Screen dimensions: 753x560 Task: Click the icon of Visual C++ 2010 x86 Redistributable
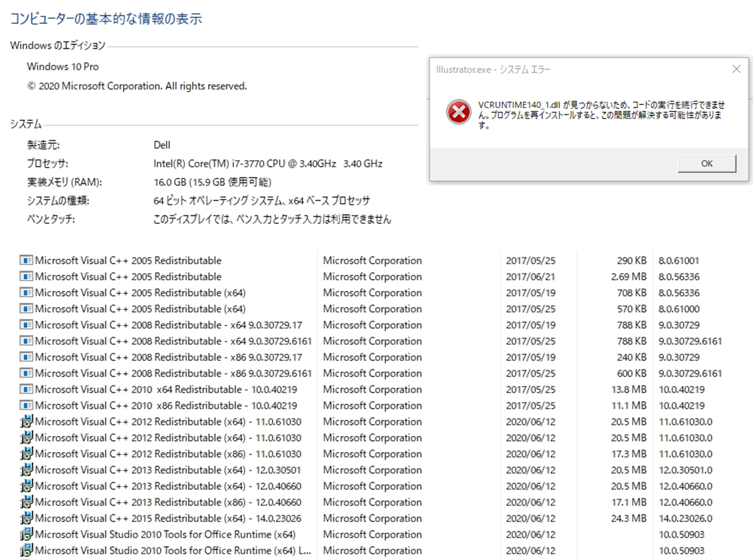(26, 405)
